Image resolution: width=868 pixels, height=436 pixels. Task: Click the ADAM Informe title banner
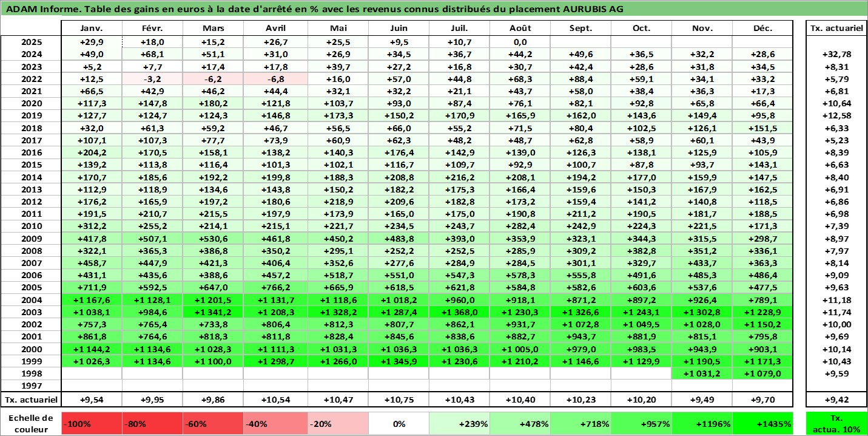(434, 9)
